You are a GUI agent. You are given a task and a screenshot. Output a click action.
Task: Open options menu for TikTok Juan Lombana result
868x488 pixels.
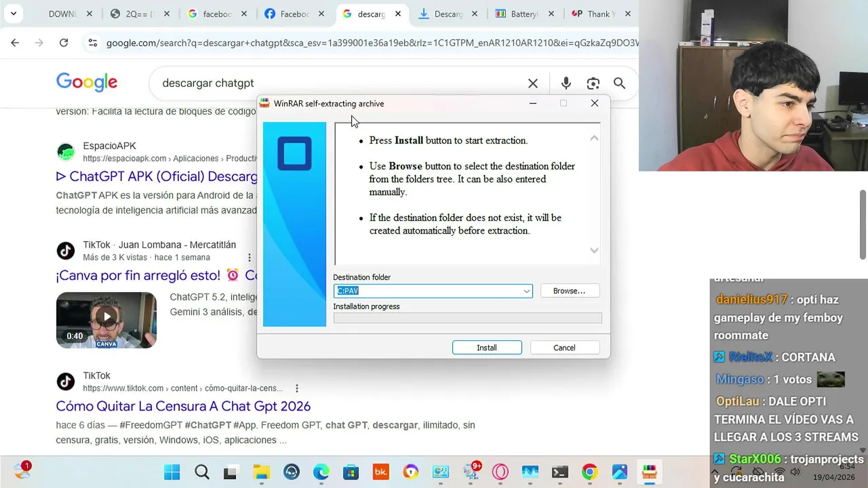(x=250, y=258)
